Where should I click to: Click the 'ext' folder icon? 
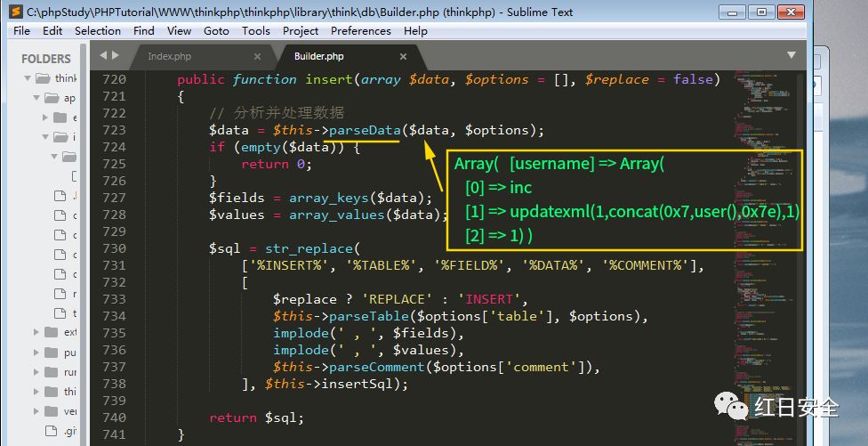click(52, 332)
